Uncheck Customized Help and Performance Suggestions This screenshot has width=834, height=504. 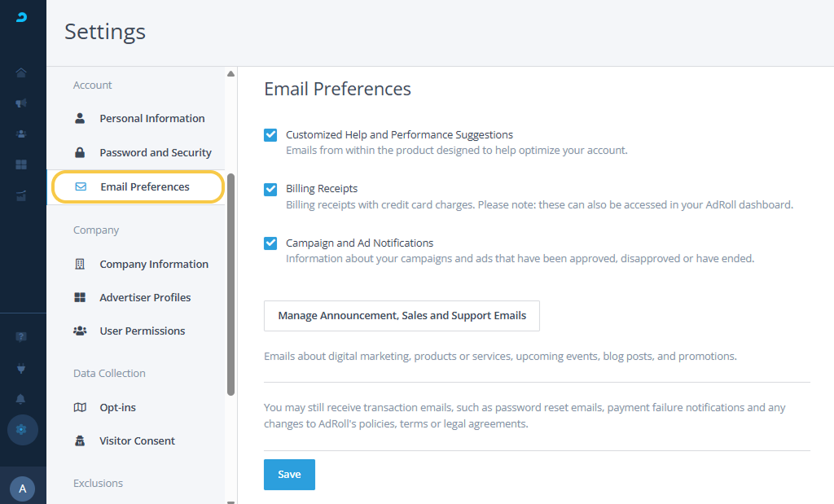pos(270,135)
